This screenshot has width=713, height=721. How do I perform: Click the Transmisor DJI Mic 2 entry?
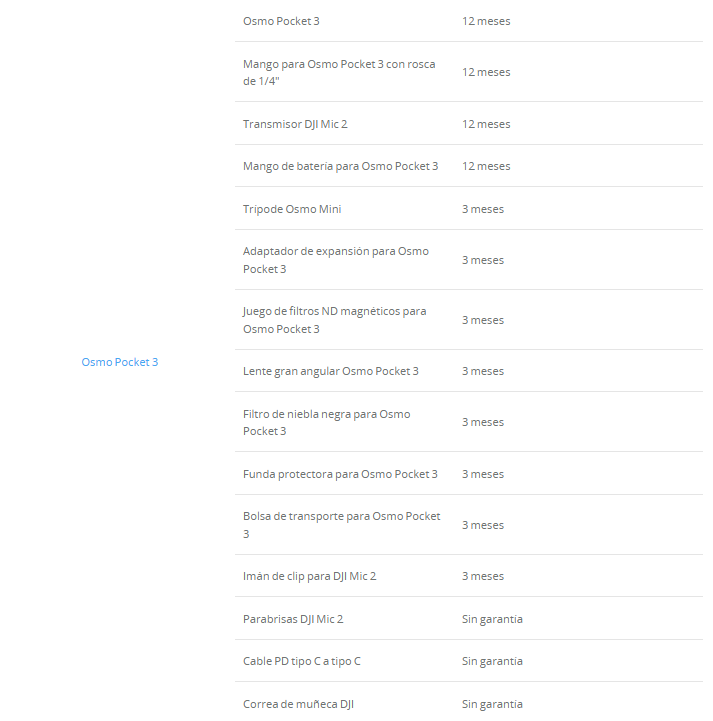(295, 124)
